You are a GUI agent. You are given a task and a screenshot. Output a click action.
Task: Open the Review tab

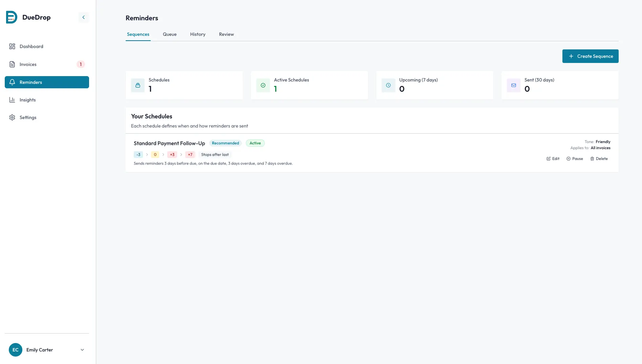tap(226, 34)
